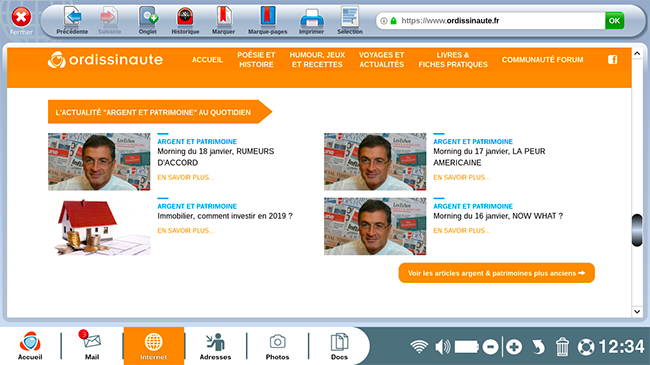Click ARGENT ET PATRIMOINE label above 17 janvier article

coord(473,141)
